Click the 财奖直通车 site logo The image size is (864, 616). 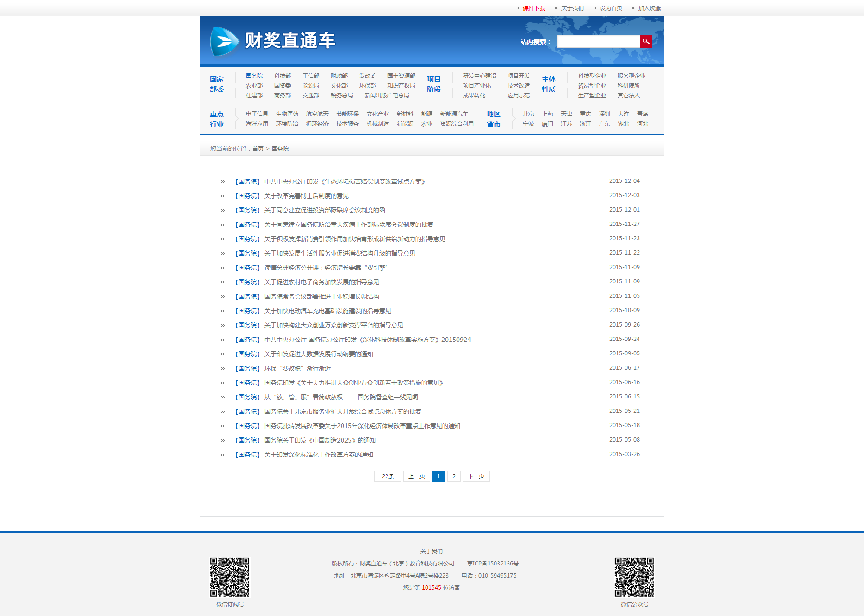273,41
